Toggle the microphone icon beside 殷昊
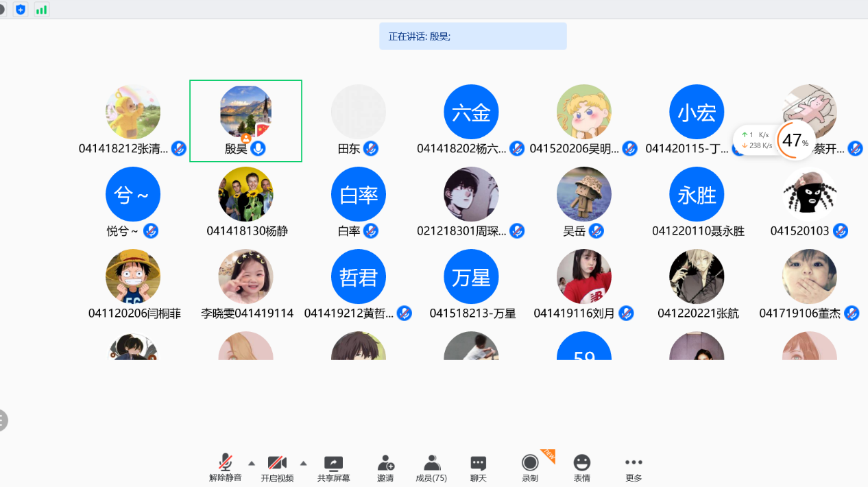Image resolution: width=868 pixels, height=487 pixels. coord(258,148)
